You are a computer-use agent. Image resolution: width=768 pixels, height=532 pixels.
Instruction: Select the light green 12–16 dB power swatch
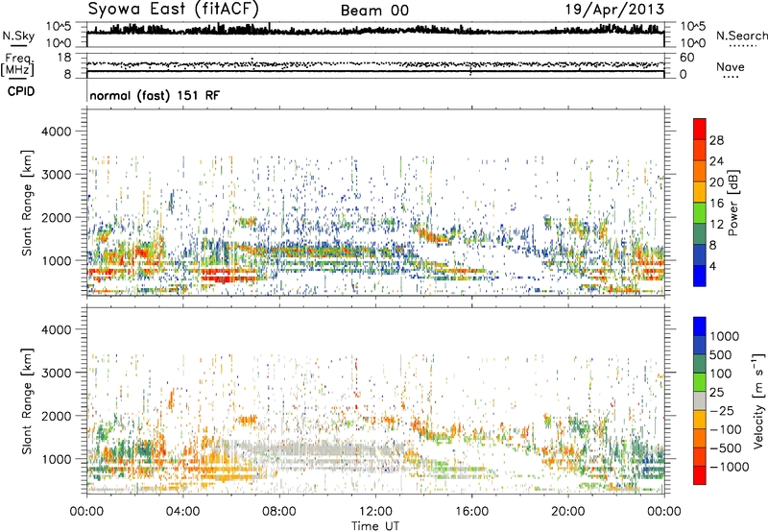pos(700,212)
